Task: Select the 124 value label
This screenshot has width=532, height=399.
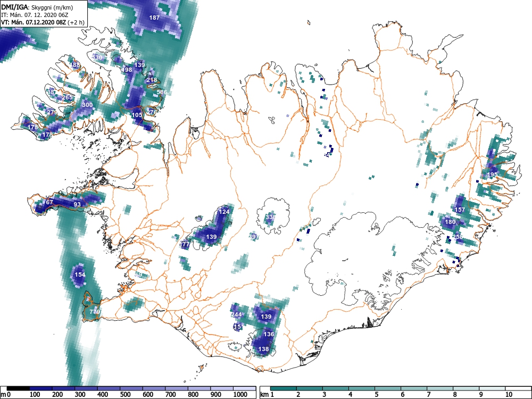Action: 224,211
